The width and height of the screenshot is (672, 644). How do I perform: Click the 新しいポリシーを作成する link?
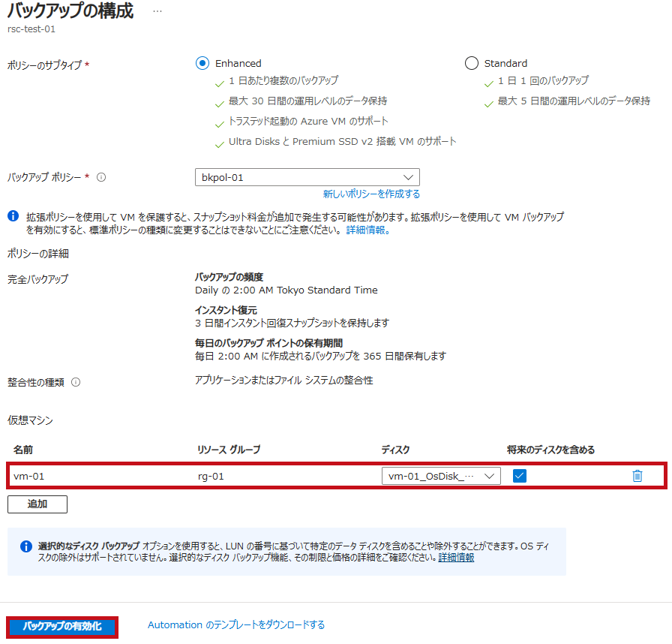click(x=371, y=194)
